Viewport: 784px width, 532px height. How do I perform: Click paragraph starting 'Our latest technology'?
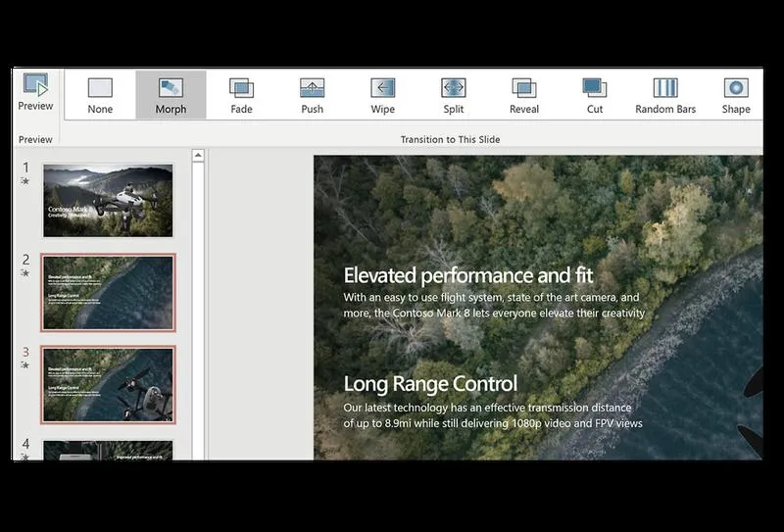point(493,415)
